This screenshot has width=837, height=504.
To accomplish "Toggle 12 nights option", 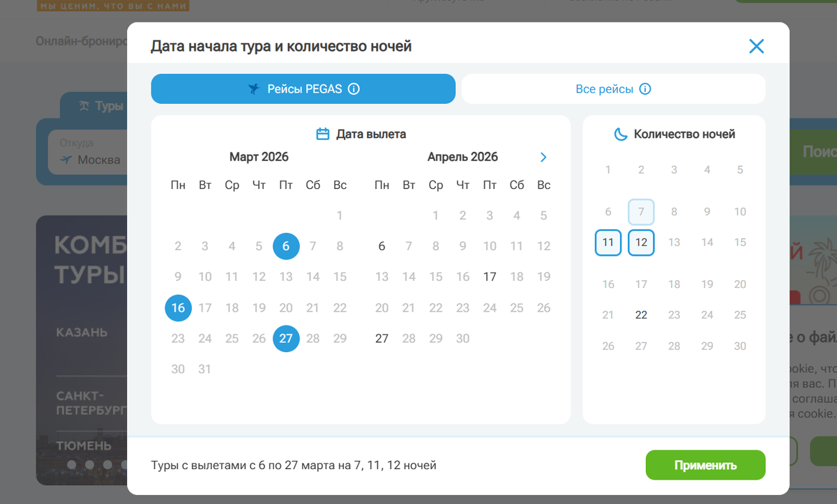I will tap(641, 243).
